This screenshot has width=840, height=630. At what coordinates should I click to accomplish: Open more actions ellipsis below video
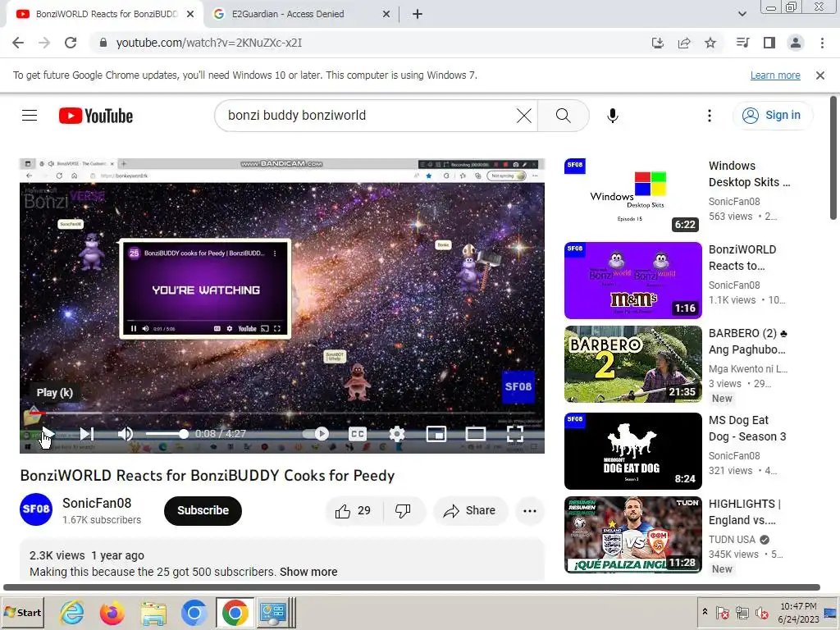coord(530,511)
